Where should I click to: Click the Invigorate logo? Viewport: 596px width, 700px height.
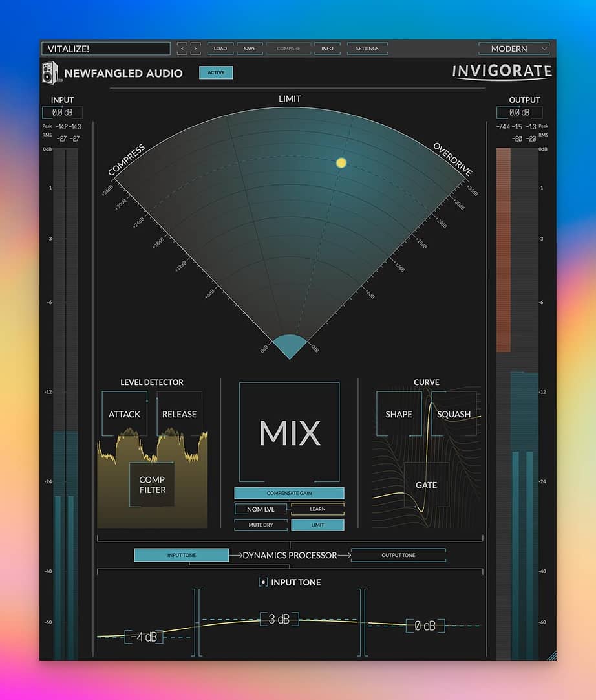[502, 71]
